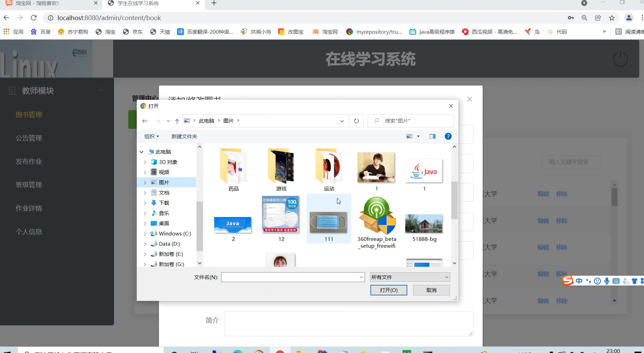The image size is (644, 353).
Task: Click the file list vertical scrollbar
Action: [454, 200]
